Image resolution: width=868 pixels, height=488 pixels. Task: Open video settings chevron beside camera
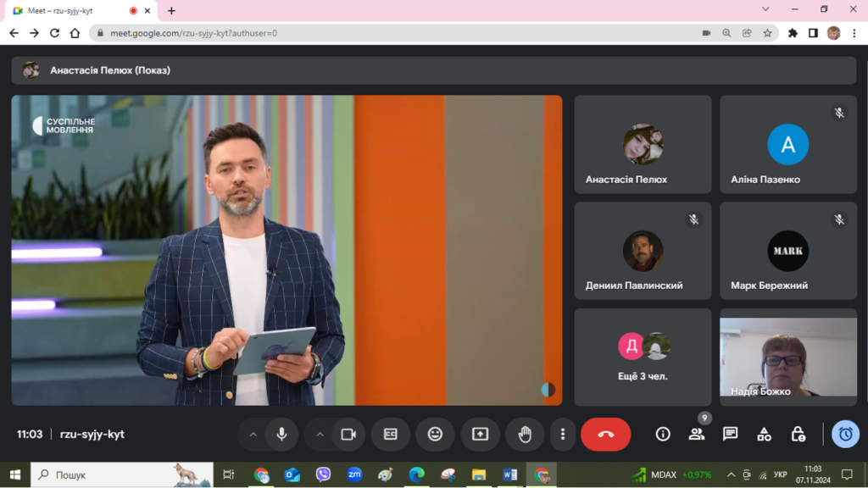tap(320, 435)
